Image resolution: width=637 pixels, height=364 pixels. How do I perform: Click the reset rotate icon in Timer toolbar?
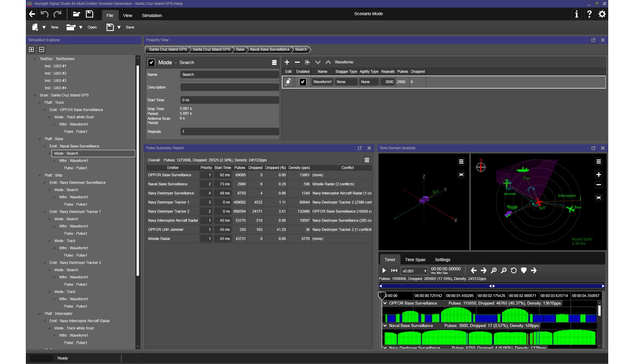pyautogui.click(x=514, y=270)
